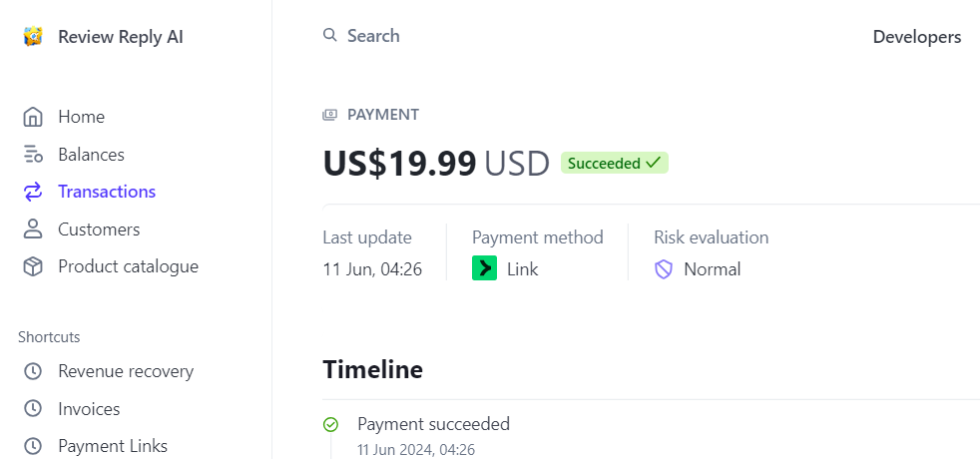980x459 pixels.
Task: Open the Home page
Action: coord(81,117)
